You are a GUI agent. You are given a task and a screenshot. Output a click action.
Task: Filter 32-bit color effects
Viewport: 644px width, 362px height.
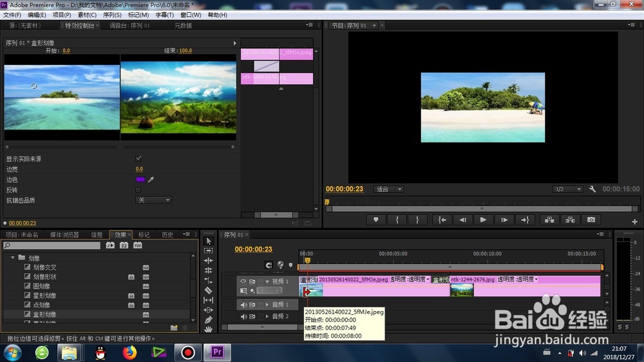click(x=124, y=245)
